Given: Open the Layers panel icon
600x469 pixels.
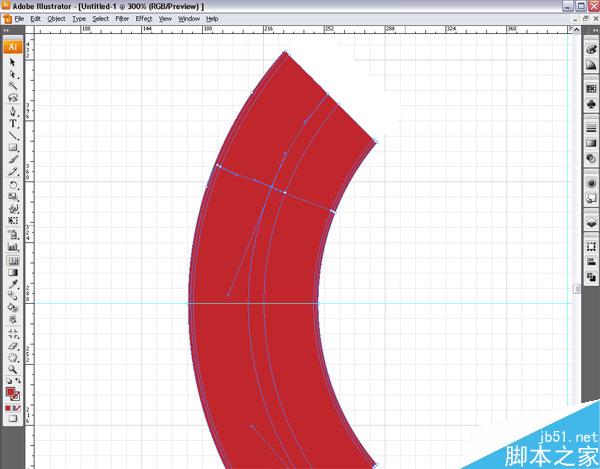Looking at the screenshot, I should tap(591, 223).
